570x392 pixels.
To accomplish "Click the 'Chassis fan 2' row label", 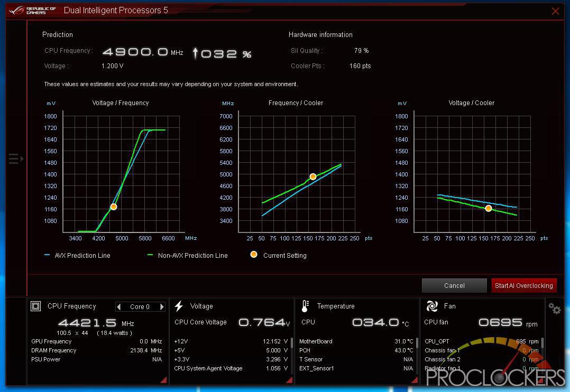I will coord(443,359).
